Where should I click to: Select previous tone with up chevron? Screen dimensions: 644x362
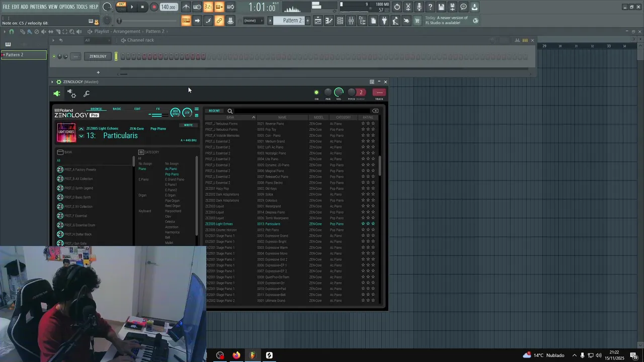coord(81,129)
